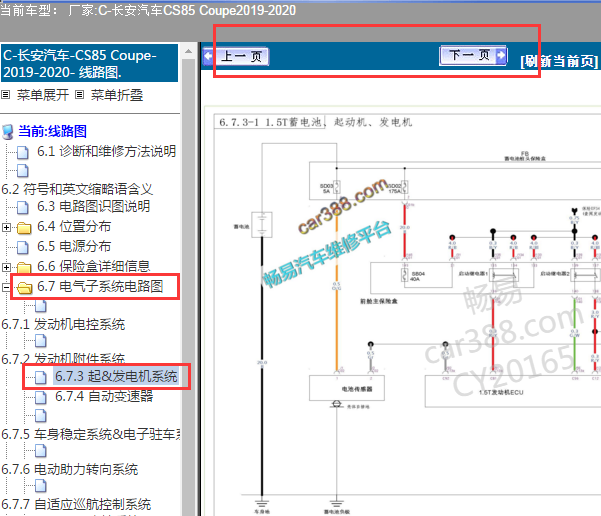Click 菜单折叠 to collapse the menu
Image resolution: width=601 pixels, height=516 pixels.
tap(117, 95)
